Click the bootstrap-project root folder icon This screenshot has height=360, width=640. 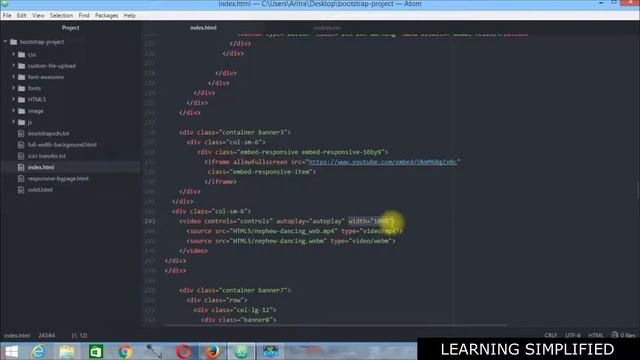(x=13, y=42)
